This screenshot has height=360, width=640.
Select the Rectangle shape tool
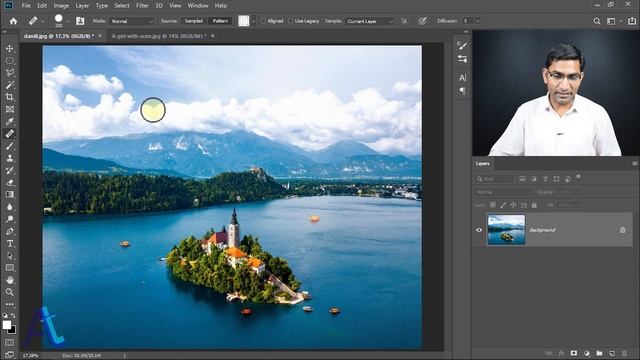(x=9, y=268)
